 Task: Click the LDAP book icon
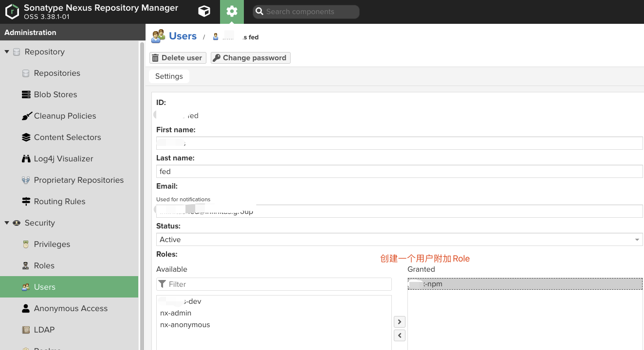[x=26, y=330]
